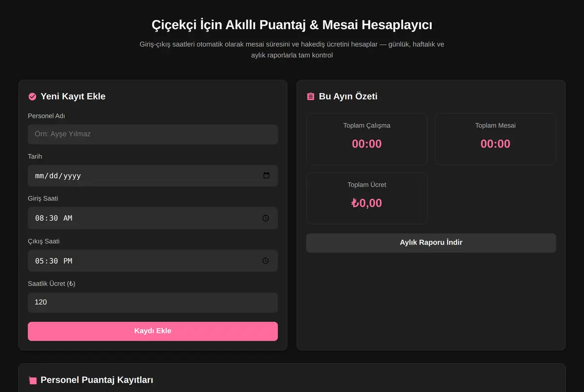Click the clipboard icon beside Bu Ayın Özeti
584x392 pixels.
310,96
